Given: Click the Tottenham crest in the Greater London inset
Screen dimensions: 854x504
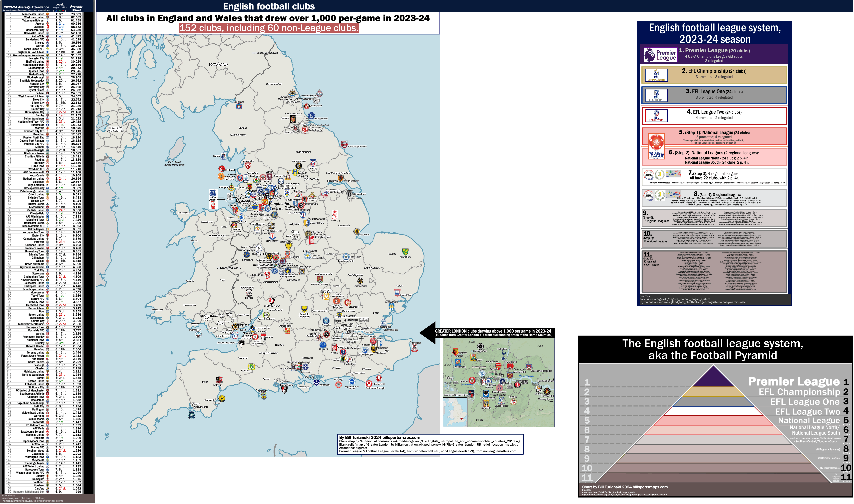Looking at the screenshot, I should pyautogui.click(x=503, y=355).
